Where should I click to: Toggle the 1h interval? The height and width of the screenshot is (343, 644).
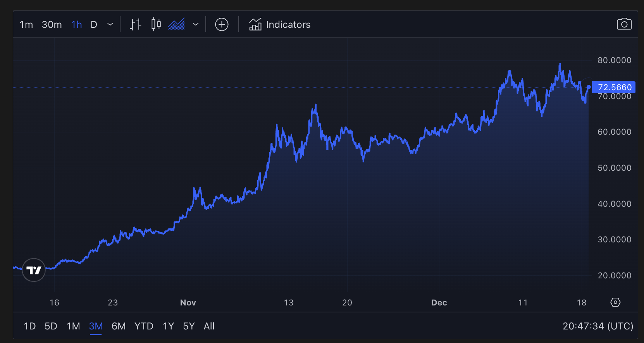(x=76, y=25)
